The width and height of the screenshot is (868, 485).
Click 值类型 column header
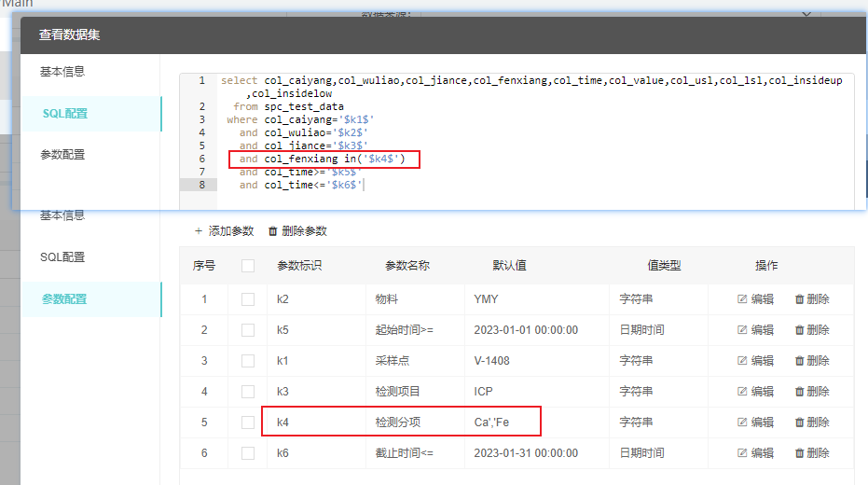tap(664, 266)
